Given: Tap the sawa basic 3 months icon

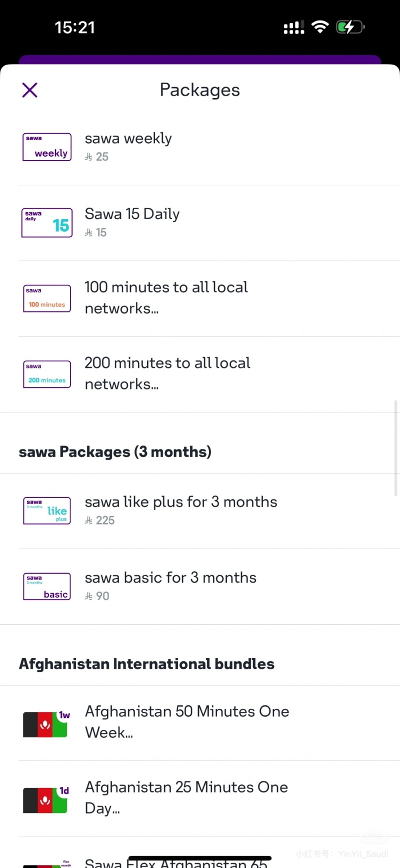Looking at the screenshot, I should 47,587.
